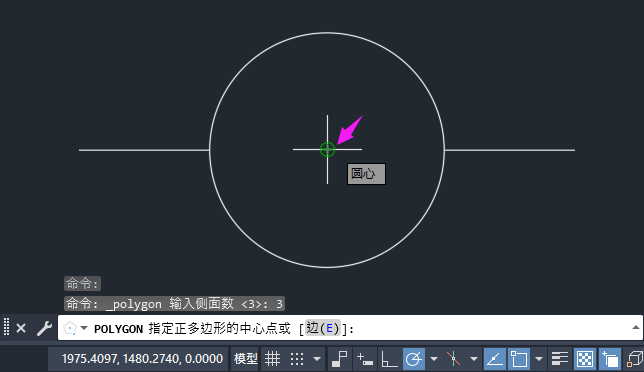The image size is (644, 372).
Task: Toggle the drawing grid display
Action: coord(272,359)
